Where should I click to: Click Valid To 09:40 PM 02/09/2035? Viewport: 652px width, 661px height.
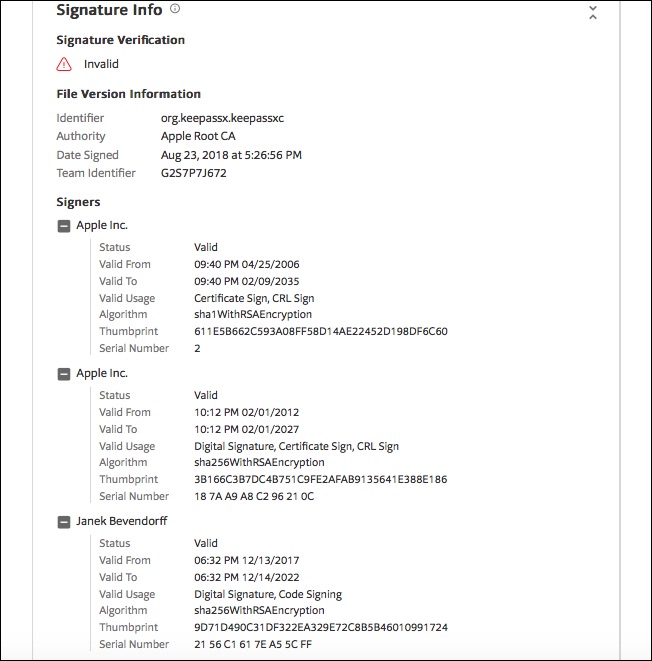[x=247, y=281]
